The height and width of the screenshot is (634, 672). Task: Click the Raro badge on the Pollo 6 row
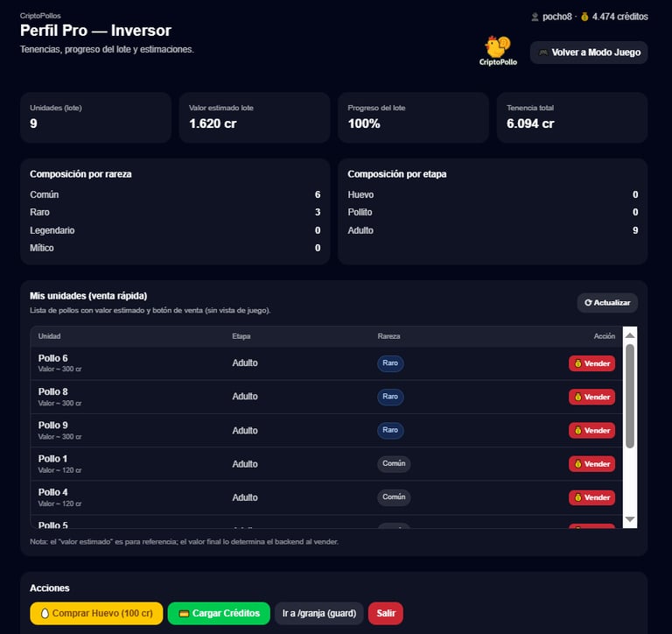click(390, 363)
